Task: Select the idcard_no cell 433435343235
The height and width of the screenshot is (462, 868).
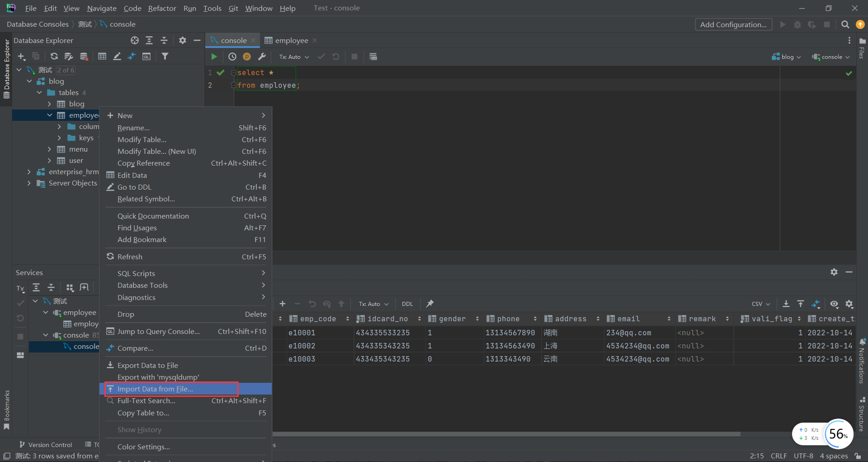Action: point(390,359)
